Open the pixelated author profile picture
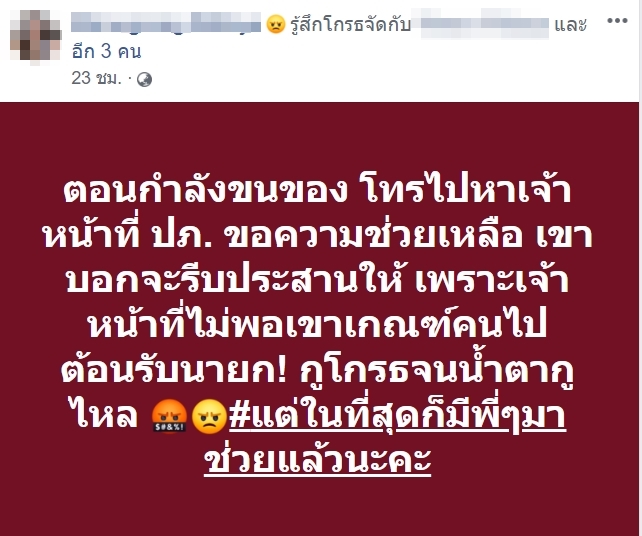Image resolution: width=642 pixels, height=536 pixels. (x=36, y=36)
